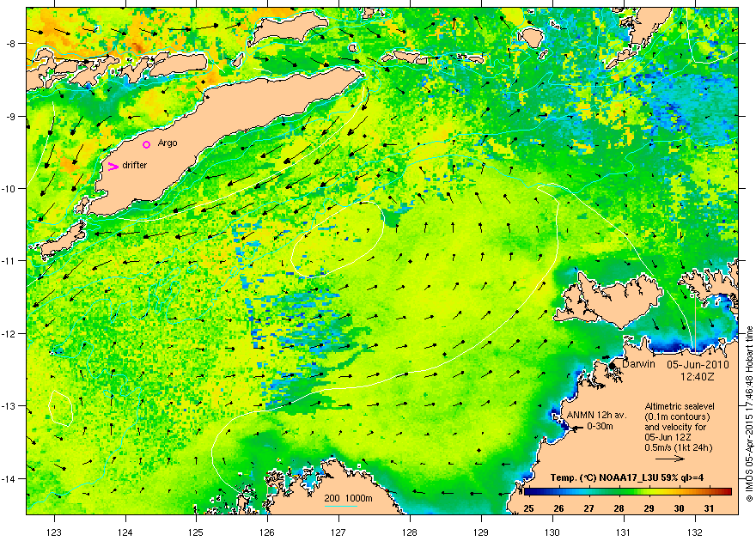
Task: Click the latitude axis label "-11"
Action: coord(9,260)
